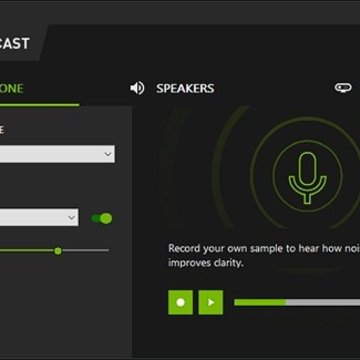Click the large green microphone icon
Screen dimensions: 360x360
click(x=307, y=178)
